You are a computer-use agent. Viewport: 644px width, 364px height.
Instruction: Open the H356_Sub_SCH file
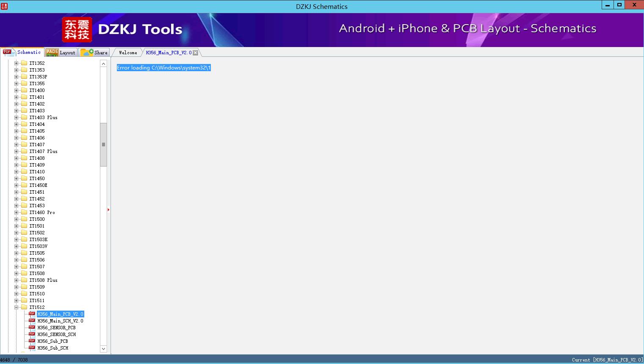click(53, 348)
